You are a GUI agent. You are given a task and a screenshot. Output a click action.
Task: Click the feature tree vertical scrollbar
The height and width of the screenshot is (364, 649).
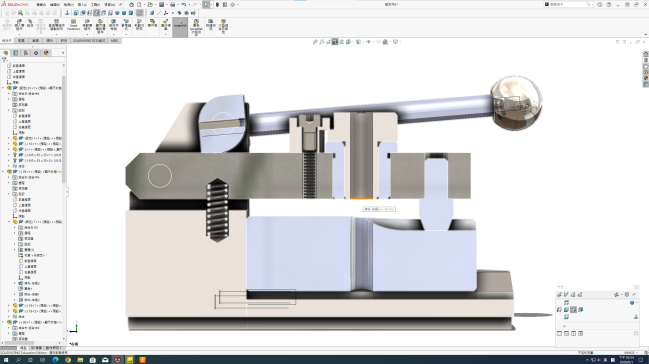point(64,129)
